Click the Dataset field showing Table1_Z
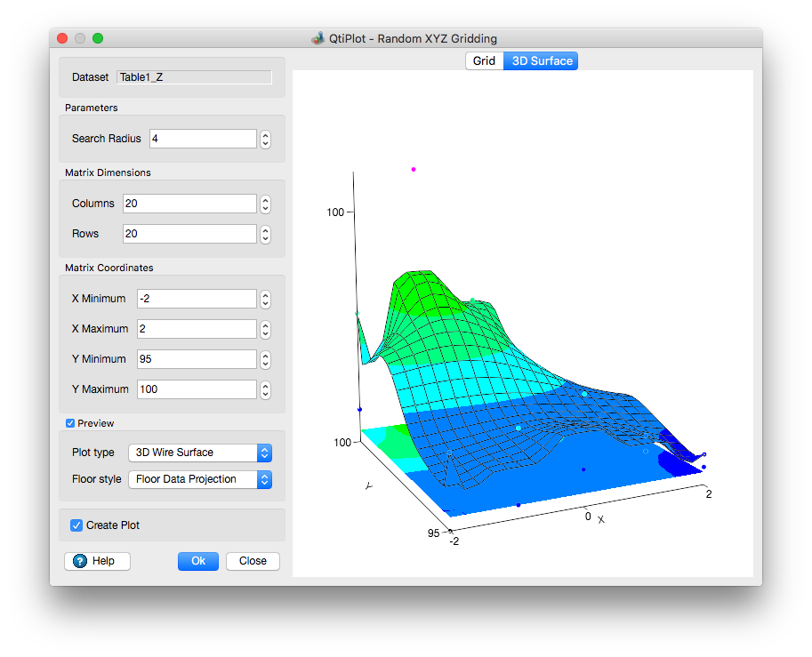The height and width of the screenshot is (657, 812). 194,77
